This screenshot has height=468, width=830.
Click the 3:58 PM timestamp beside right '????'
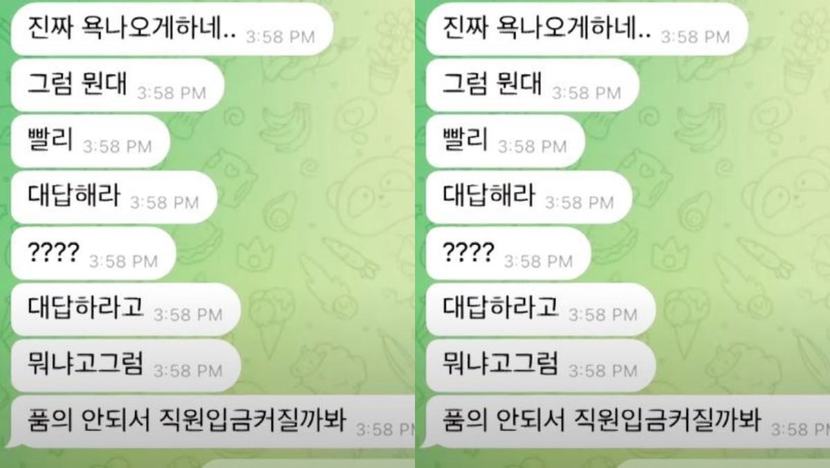click(538, 262)
